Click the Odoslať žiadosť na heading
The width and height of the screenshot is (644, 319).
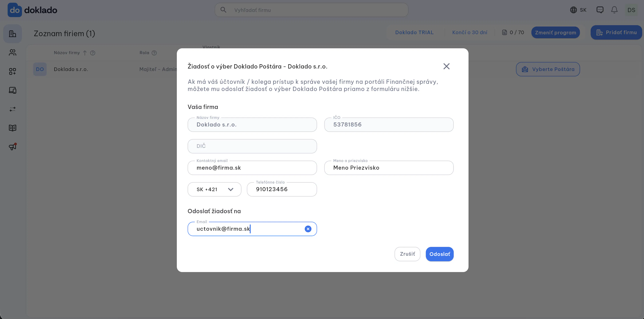(214, 211)
